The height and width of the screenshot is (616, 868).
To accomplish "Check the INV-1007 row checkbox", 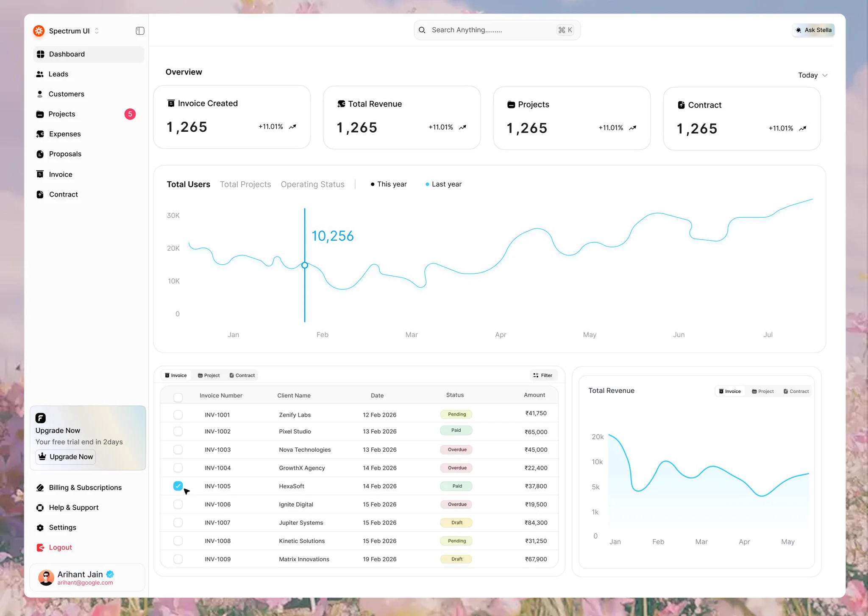I will 178,522.
